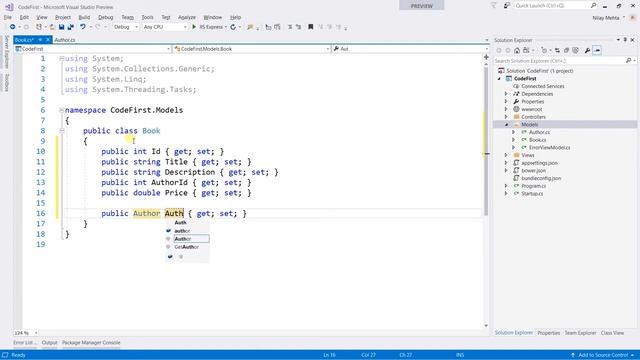Click the Navigate Backward toolbar icon

(13, 27)
